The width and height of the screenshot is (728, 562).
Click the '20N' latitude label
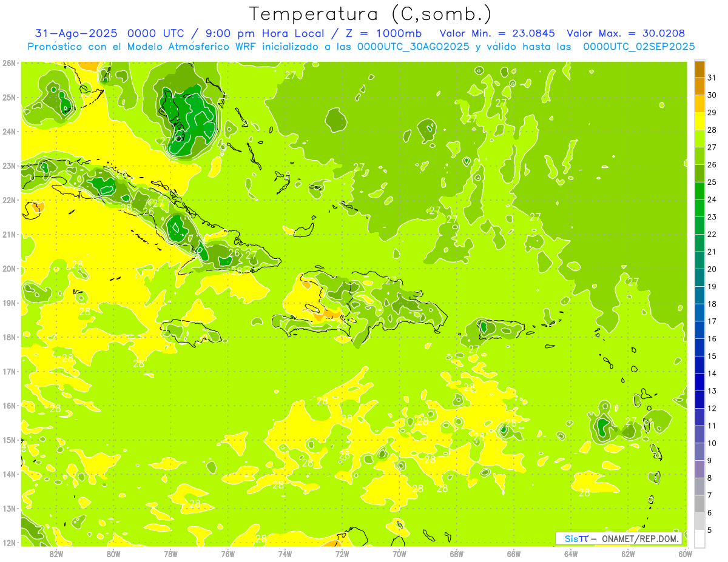coord(9,269)
